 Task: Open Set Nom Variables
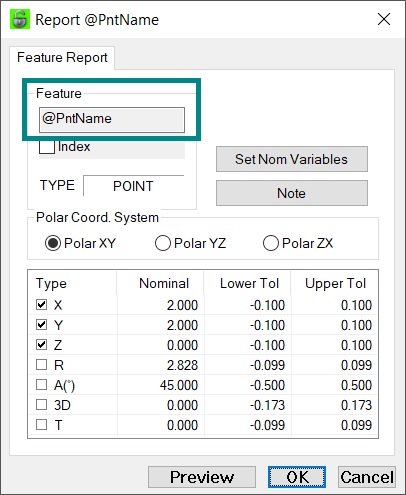click(x=292, y=159)
